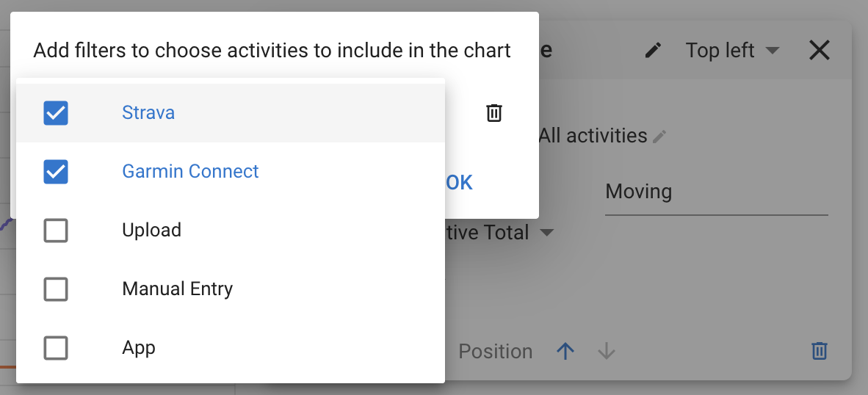Screen dimensions: 868x395
Task: Click the Moving text field
Action: 716,192
